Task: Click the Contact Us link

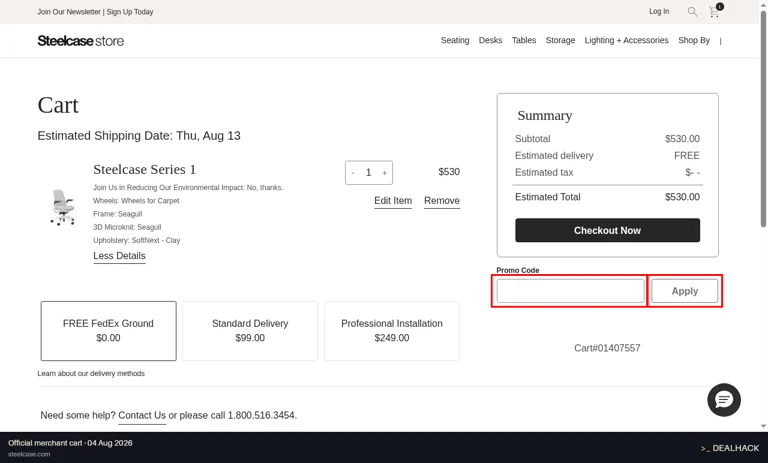Action: [x=142, y=415]
